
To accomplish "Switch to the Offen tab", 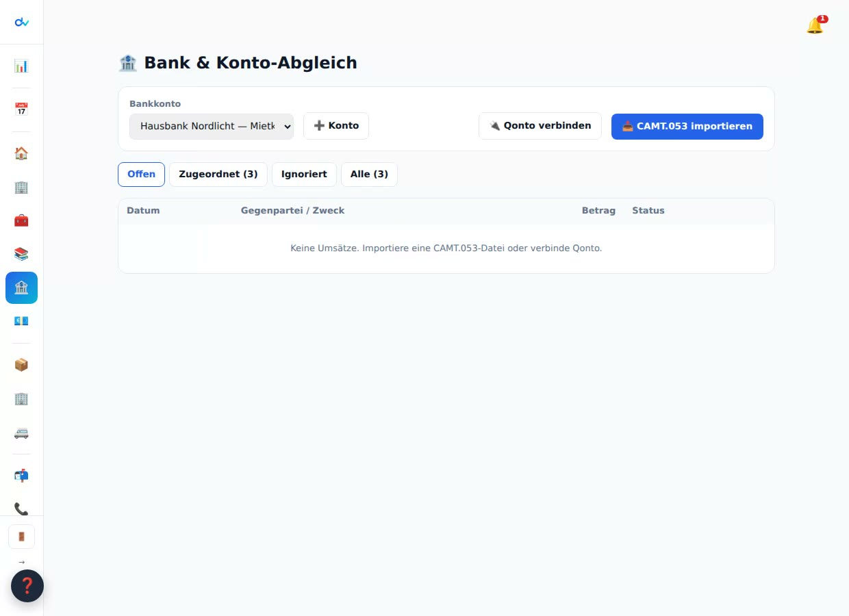I will pos(141,175).
